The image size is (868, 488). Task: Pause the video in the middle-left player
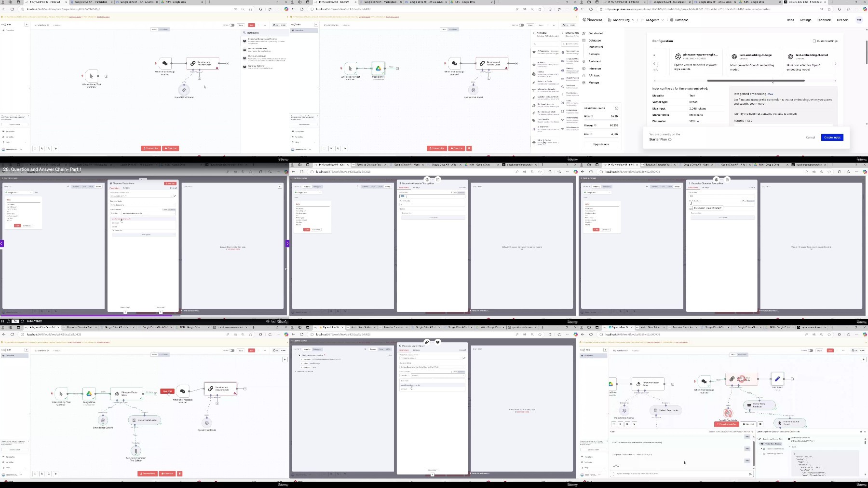point(2,321)
